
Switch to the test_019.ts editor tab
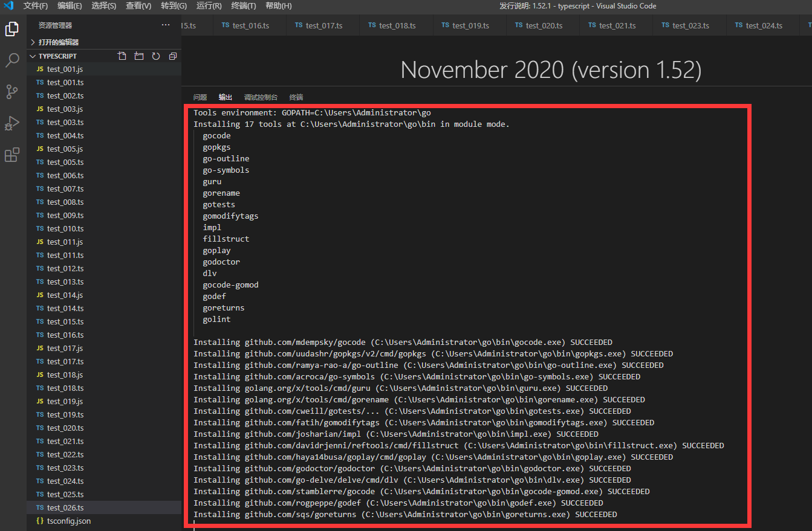(470, 25)
